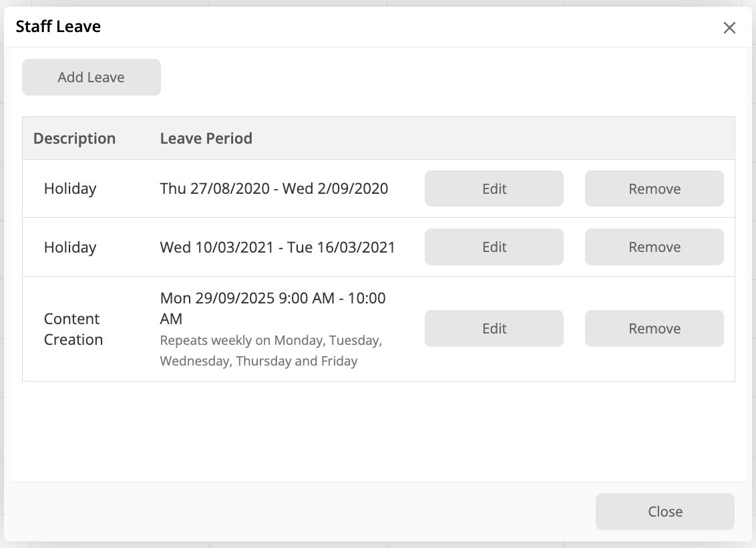Select the Holiday description in second row
This screenshot has height=548, width=756.
pyautogui.click(x=70, y=247)
